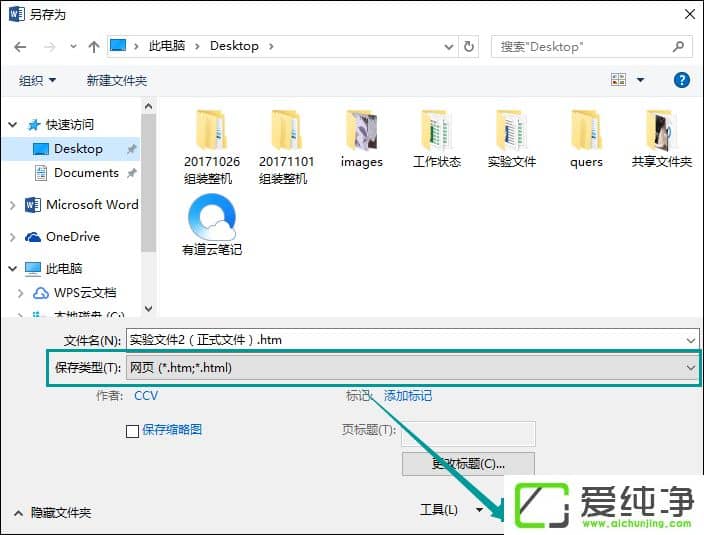Viewport: 704px width, 535px height.
Task: Select the quers folder icon
Action: (x=586, y=131)
